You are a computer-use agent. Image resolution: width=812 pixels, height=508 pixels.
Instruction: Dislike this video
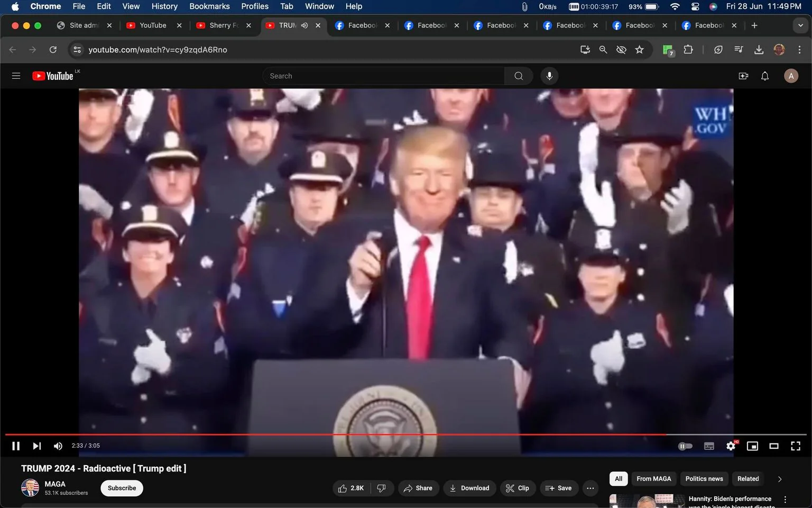click(382, 488)
